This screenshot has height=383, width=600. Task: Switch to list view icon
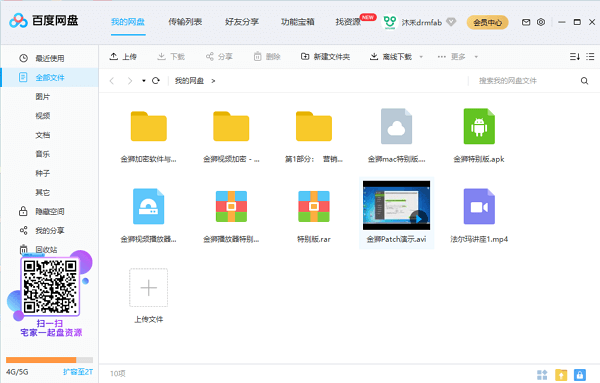(x=590, y=57)
